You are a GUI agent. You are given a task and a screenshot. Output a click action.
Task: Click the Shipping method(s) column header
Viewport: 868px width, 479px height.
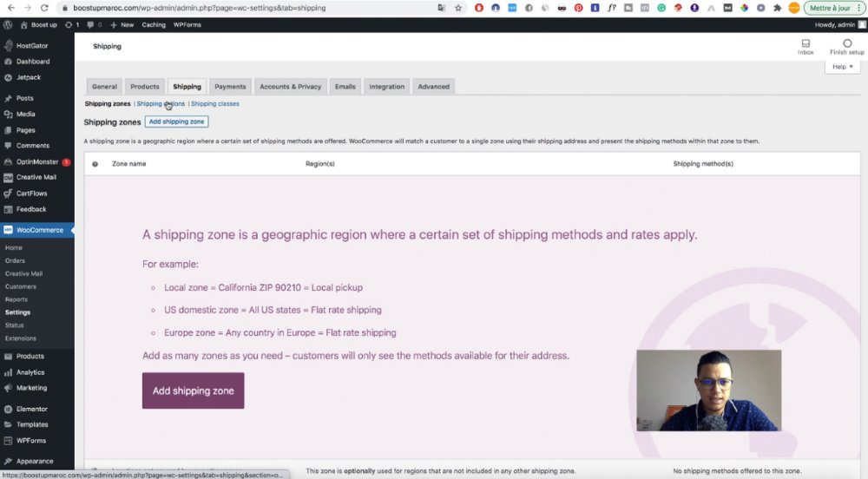pyautogui.click(x=703, y=164)
